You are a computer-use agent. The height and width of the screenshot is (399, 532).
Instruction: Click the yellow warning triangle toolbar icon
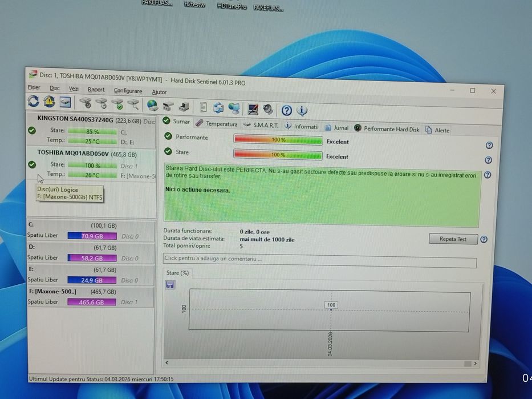(x=49, y=102)
